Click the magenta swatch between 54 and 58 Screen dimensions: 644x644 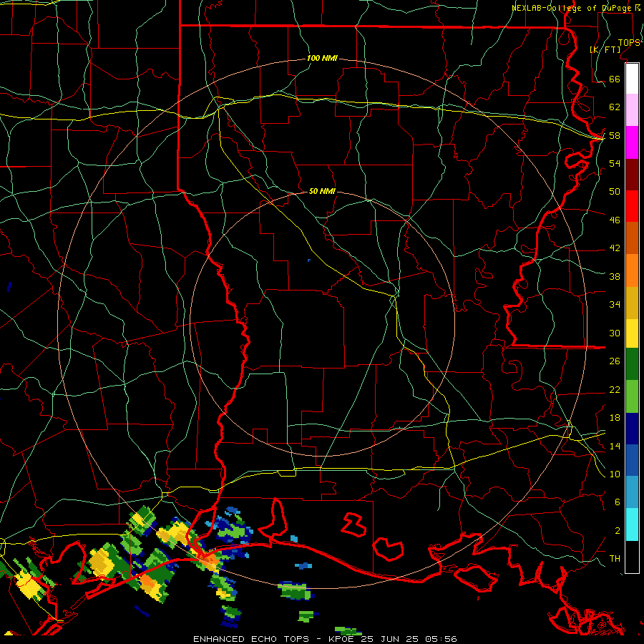[632, 142]
